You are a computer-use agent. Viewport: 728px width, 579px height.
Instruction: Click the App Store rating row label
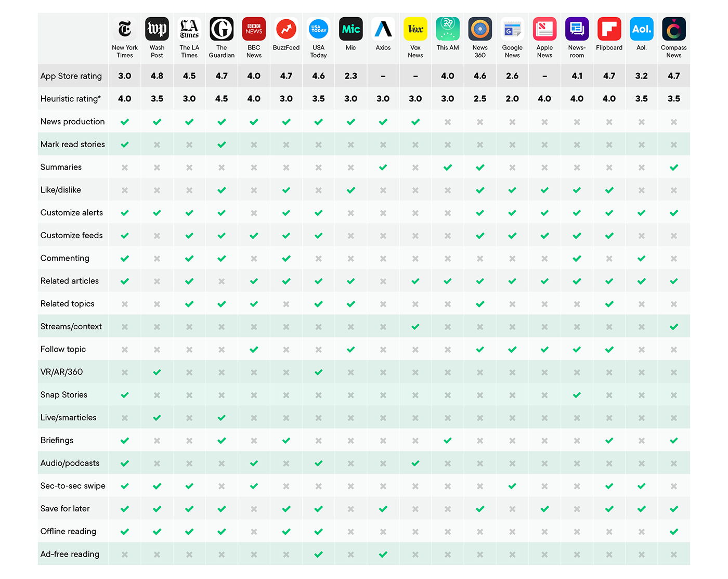click(x=71, y=76)
